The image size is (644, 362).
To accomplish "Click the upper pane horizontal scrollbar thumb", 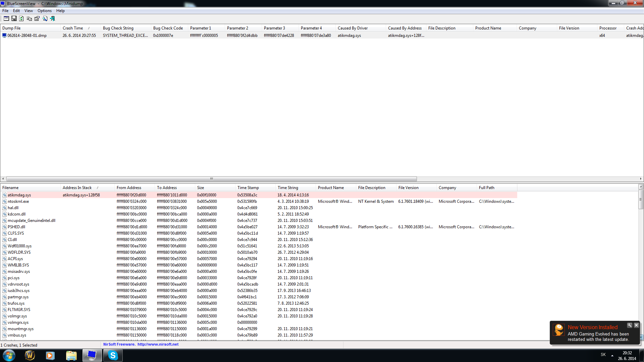I will (211, 179).
